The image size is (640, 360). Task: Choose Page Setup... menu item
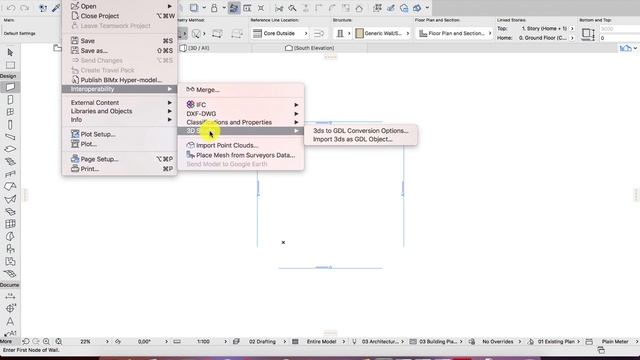(119, 159)
